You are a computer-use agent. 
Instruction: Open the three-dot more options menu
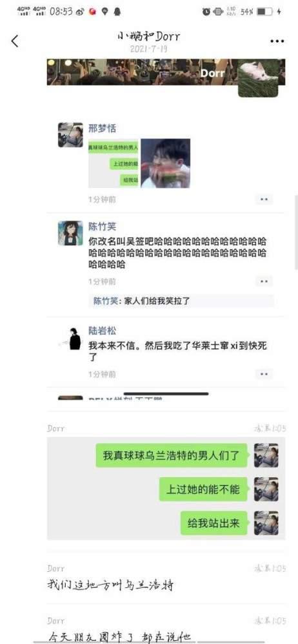pyautogui.click(x=277, y=41)
